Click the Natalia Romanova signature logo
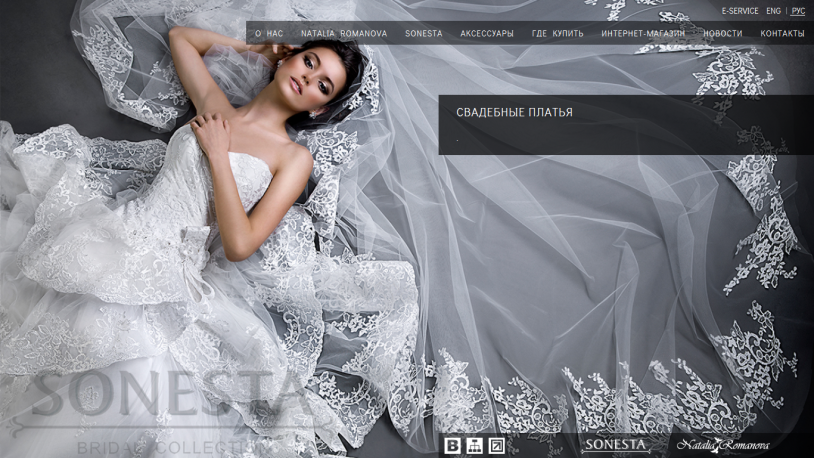 tap(723, 444)
